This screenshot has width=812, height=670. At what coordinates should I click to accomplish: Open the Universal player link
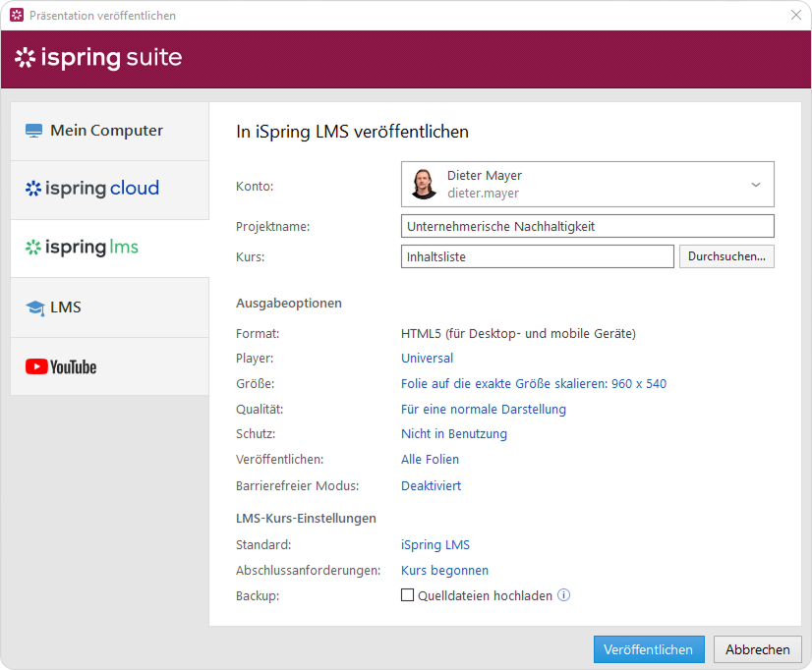(427, 359)
